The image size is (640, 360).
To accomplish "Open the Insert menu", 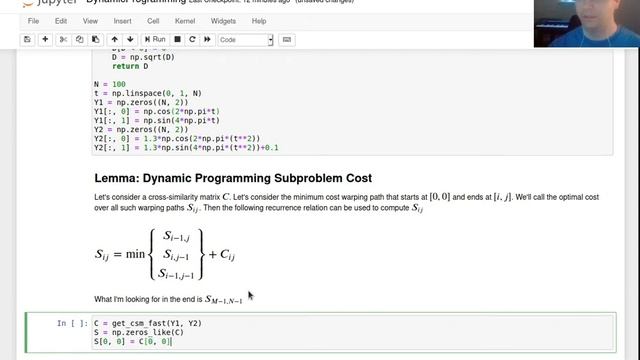I will pos(122,21).
